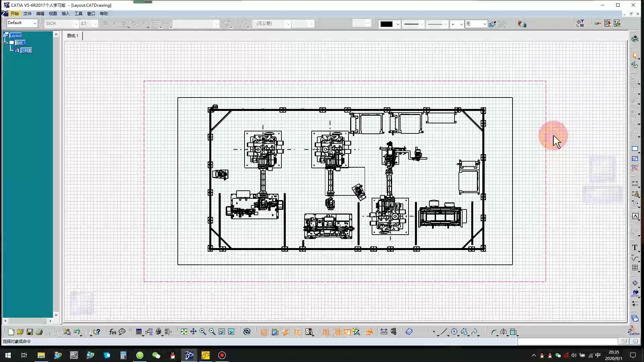The image size is (644, 362).
Task: Open WeChat from the Windows taskbar
Action: pyautogui.click(x=156, y=355)
